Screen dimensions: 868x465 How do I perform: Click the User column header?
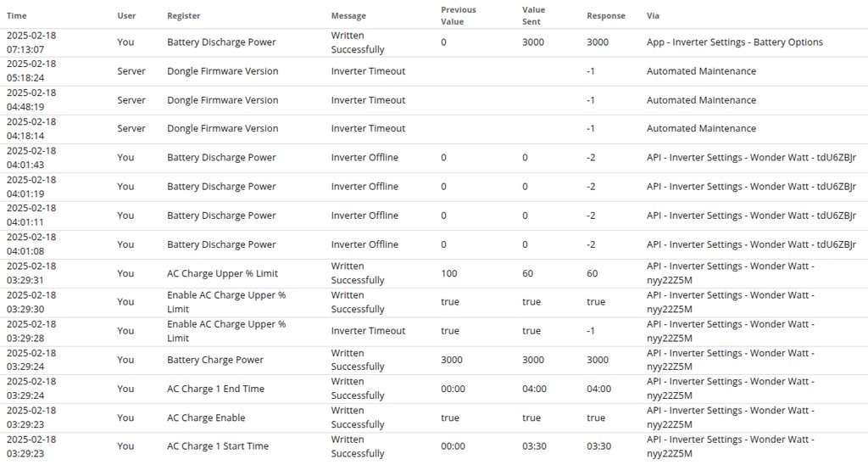click(x=126, y=15)
